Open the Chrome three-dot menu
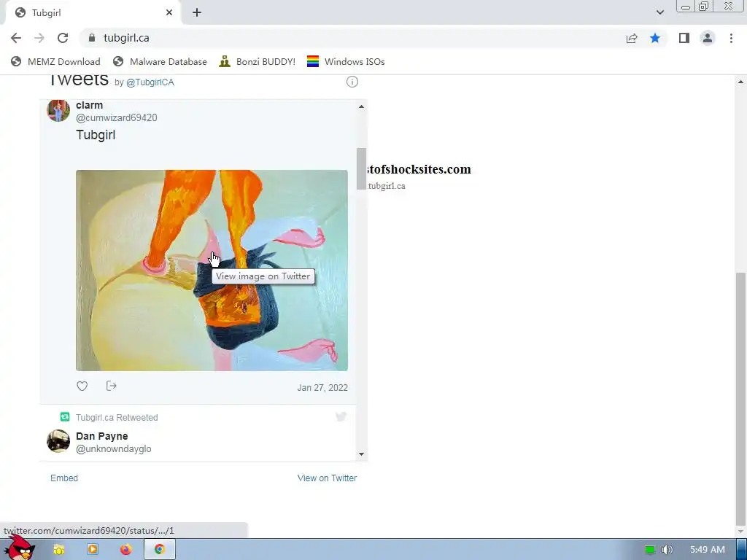The image size is (747, 560). click(x=731, y=38)
